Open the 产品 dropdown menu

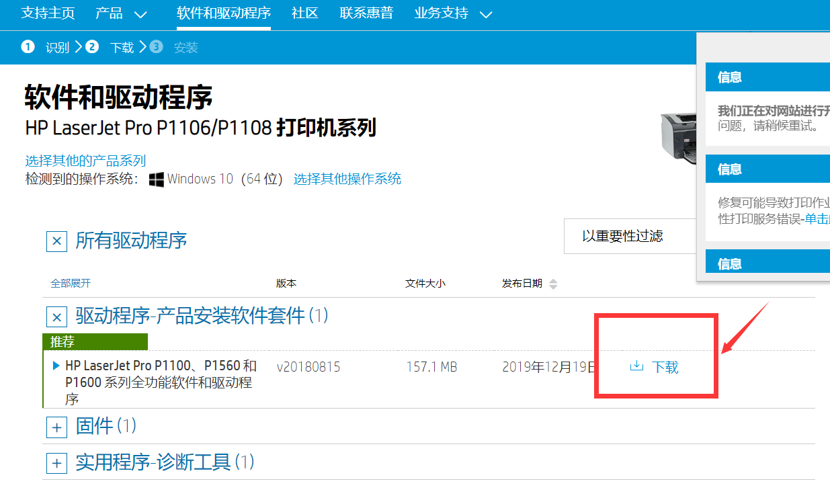pos(121,13)
